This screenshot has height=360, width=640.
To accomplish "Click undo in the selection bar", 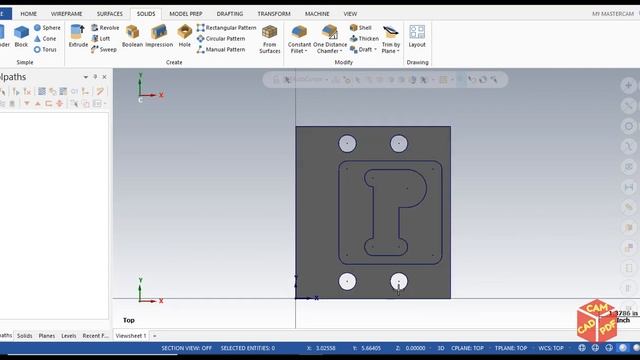I will tap(472, 80).
